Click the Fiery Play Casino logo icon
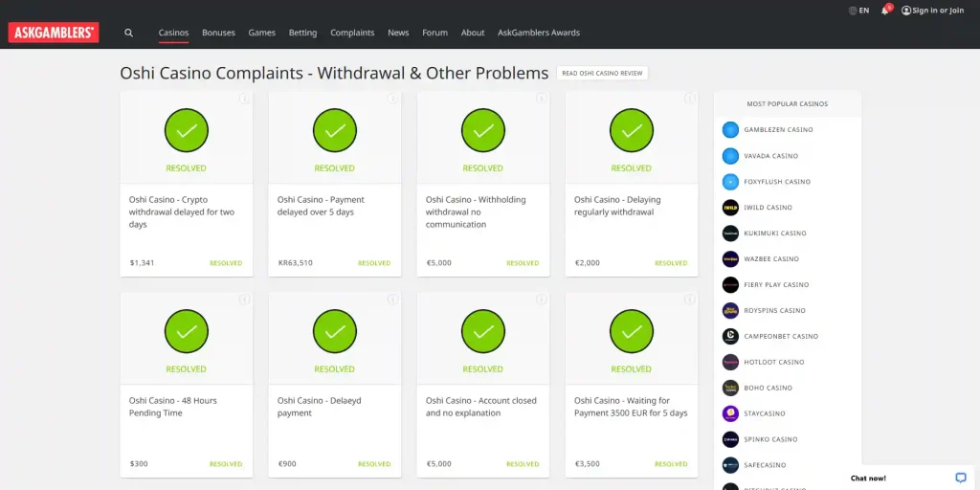 tap(730, 285)
